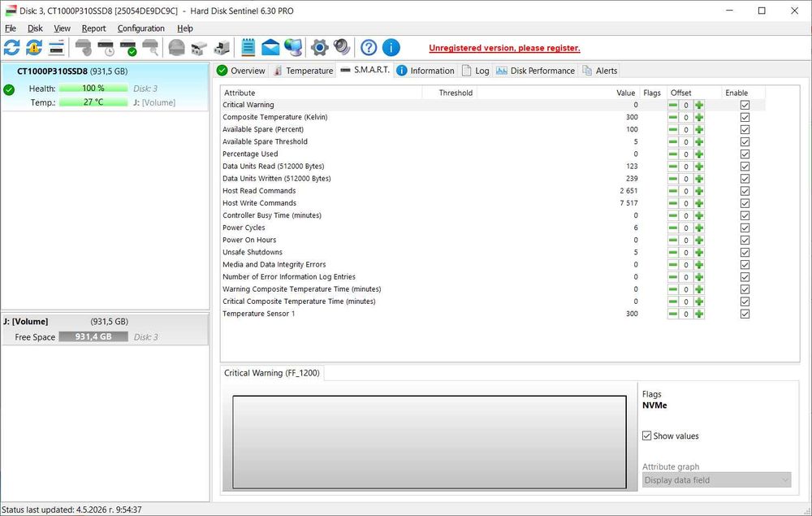Image resolution: width=812 pixels, height=516 pixels.
Task: Click offset input field for Available Spare Threshold
Action: (x=685, y=142)
